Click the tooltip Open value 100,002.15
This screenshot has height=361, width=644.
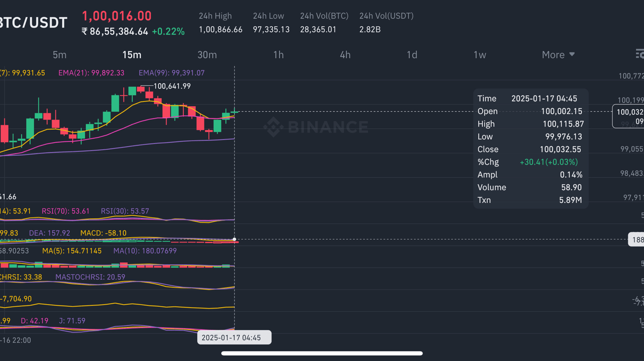click(562, 111)
